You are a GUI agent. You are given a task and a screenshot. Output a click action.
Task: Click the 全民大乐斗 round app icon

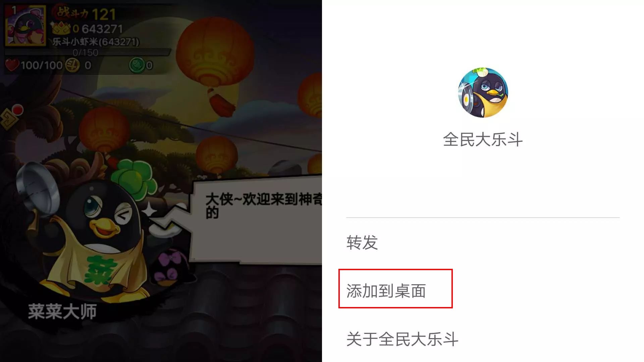(483, 93)
